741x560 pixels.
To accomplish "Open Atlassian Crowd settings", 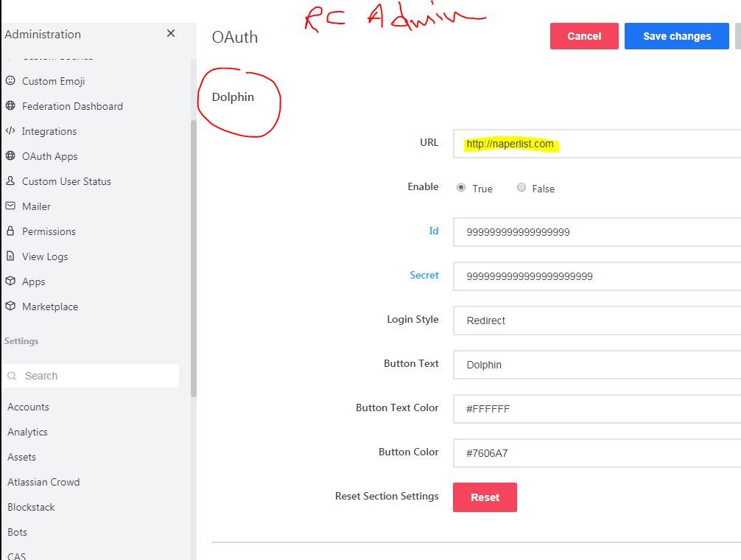I will point(43,482).
